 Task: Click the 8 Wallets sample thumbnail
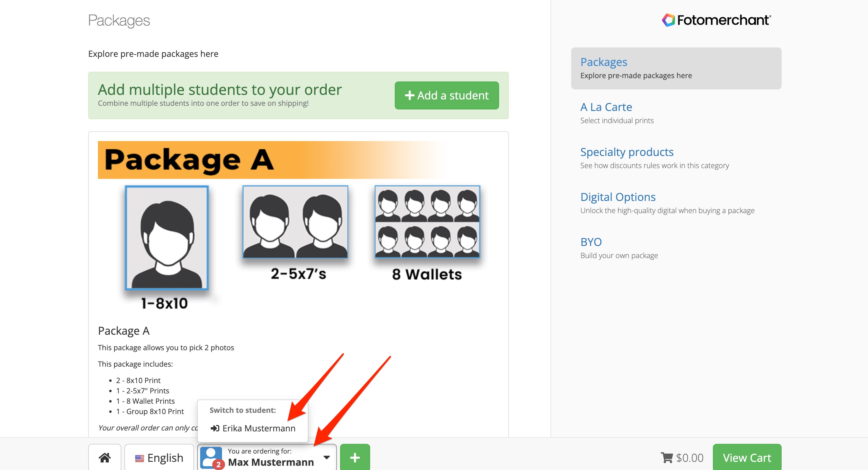click(427, 222)
